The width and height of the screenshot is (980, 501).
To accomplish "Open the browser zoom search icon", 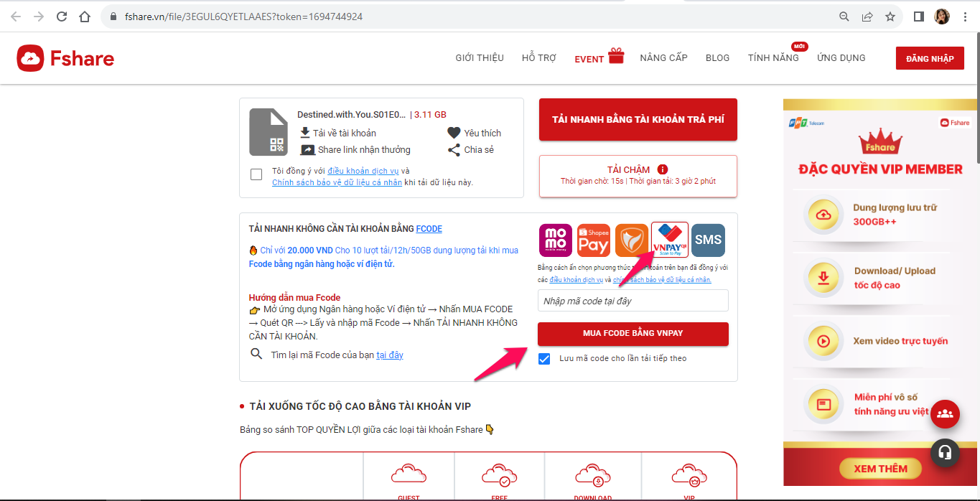I will [844, 17].
